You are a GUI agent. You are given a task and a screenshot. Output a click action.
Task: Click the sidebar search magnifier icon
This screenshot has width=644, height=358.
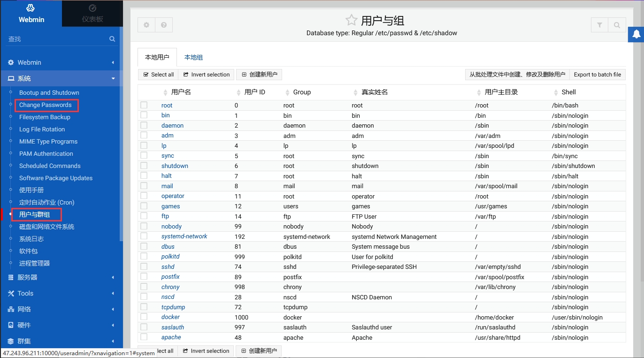click(112, 39)
